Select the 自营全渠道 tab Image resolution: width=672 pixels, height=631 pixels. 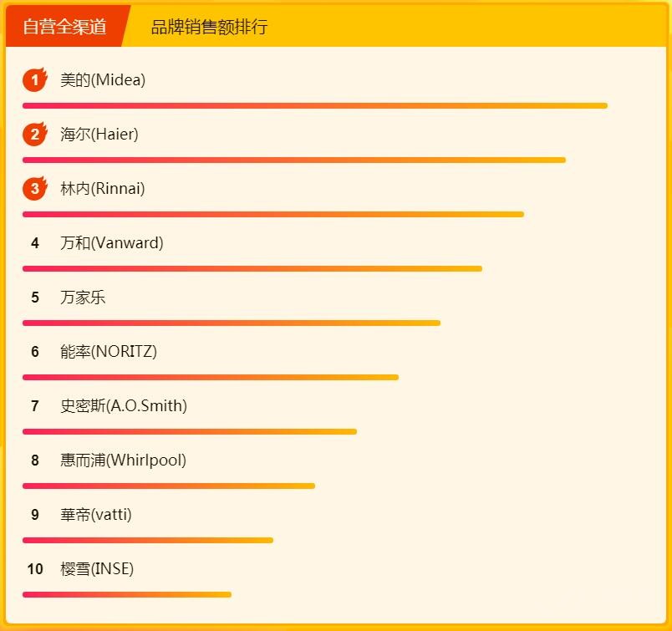[65, 27]
